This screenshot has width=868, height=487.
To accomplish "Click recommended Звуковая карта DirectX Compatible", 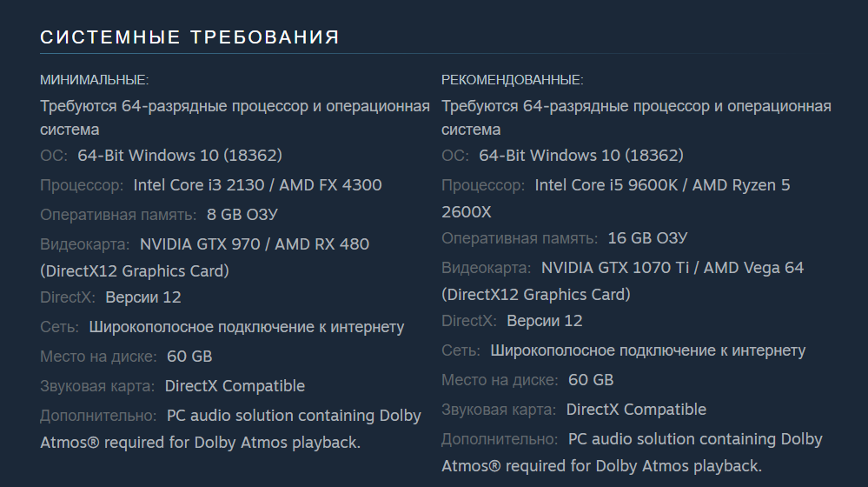I will pyautogui.click(x=636, y=410).
